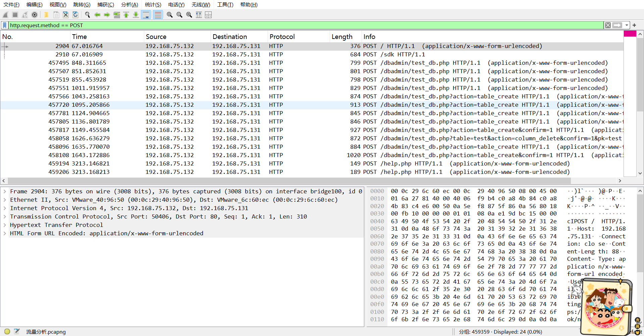The image size is (644, 336).
Task: Open the 文件(F) menu
Action: tap(11, 5)
